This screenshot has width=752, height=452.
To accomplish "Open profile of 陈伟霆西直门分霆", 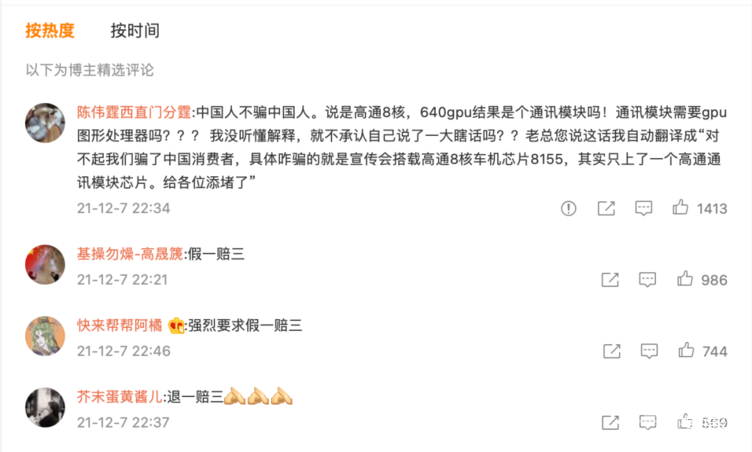I will click(134, 112).
